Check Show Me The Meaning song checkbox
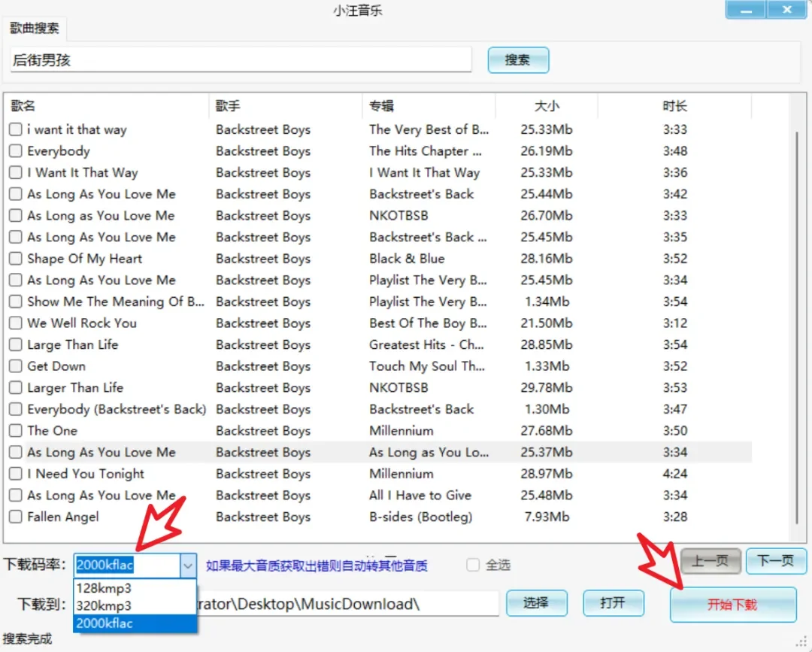The width and height of the screenshot is (812, 652). [x=16, y=302]
